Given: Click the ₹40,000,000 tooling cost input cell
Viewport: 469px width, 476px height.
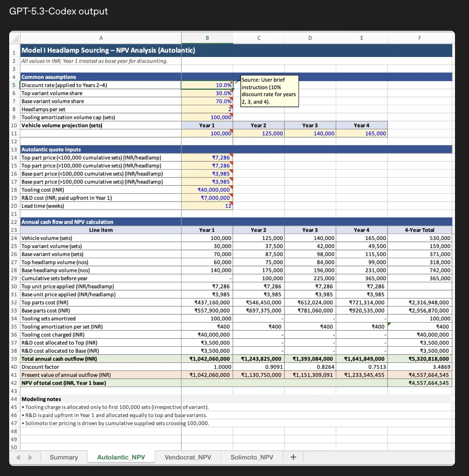Looking at the screenshot, I should point(207,190).
